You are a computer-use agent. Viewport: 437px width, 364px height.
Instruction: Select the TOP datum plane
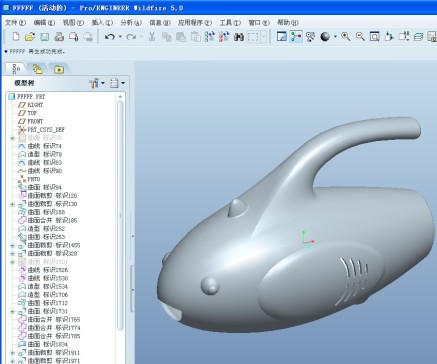pyautogui.click(x=27, y=113)
